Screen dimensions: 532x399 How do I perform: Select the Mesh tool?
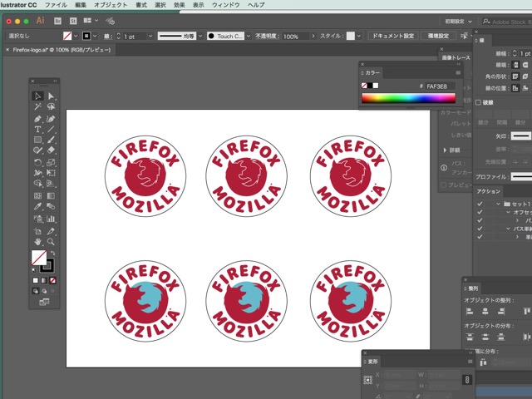[37, 196]
